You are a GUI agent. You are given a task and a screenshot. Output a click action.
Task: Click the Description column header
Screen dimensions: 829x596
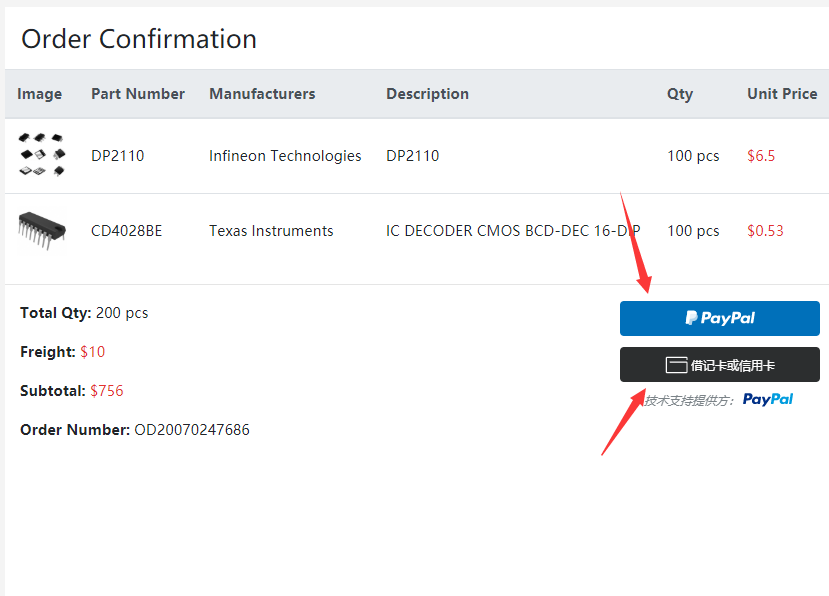(x=427, y=94)
